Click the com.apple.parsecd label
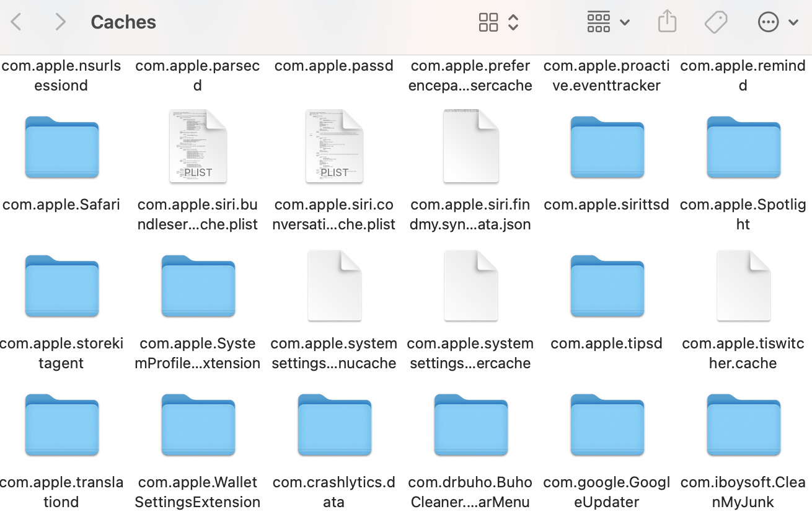Screen dimensions: 812x522 point(198,76)
